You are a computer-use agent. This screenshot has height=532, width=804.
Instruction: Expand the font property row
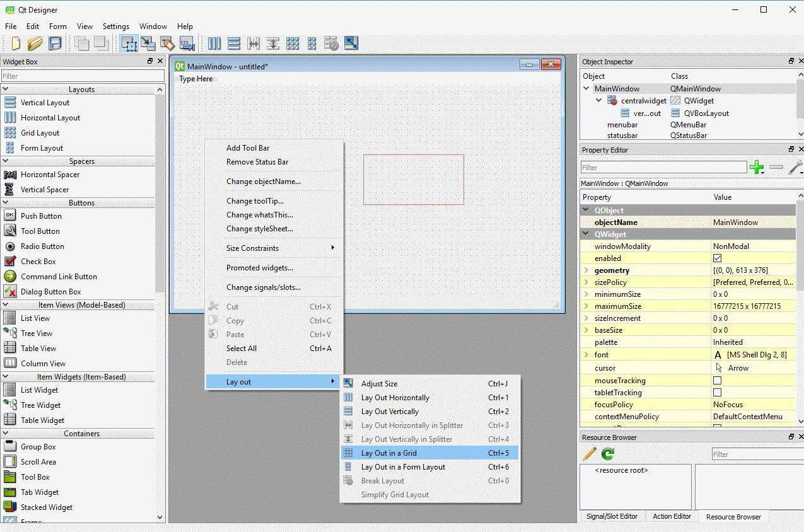pyautogui.click(x=586, y=355)
